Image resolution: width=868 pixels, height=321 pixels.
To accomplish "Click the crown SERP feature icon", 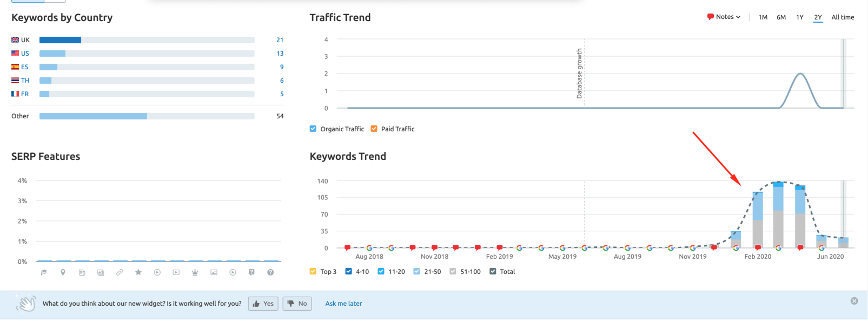I will [195, 272].
